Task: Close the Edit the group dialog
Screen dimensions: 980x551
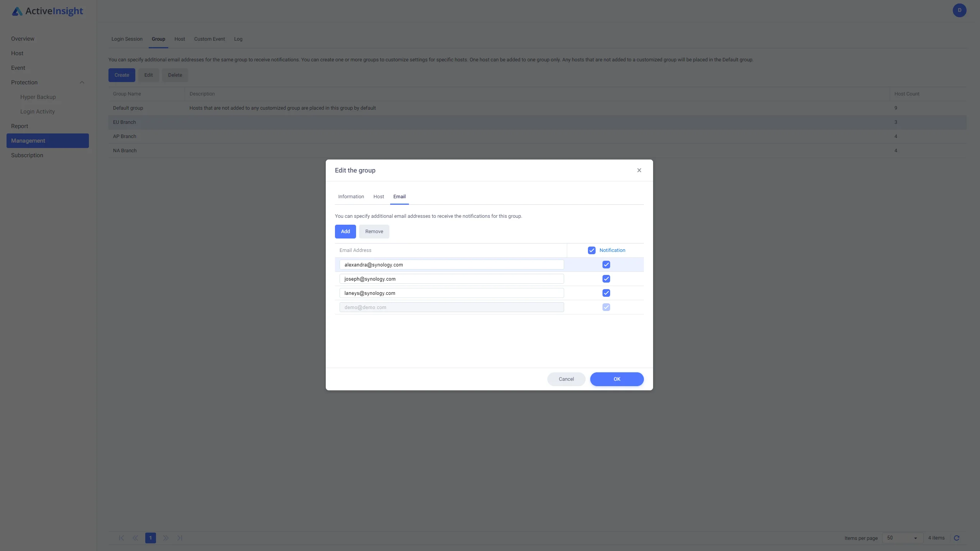Action: tap(639, 170)
